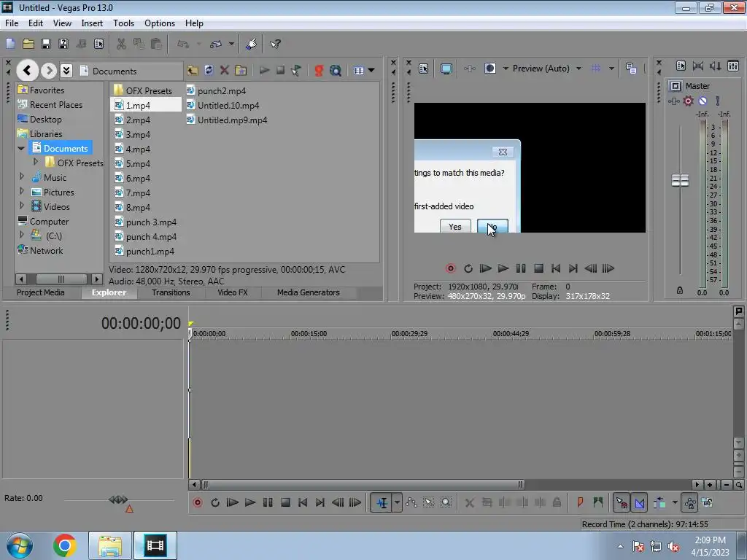Save the project using the disk icon
Screen dimensions: 747x560
pyautogui.click(x=46, y=44)
